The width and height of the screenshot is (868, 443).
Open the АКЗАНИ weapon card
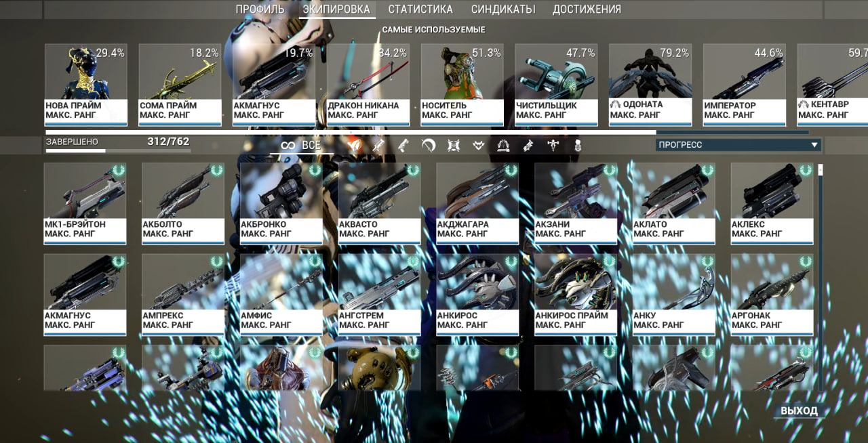(x=576, y=203)
